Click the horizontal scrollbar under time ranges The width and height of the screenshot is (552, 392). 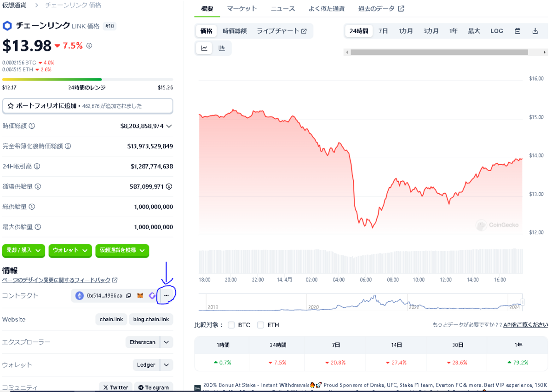(x=439, y=52)
